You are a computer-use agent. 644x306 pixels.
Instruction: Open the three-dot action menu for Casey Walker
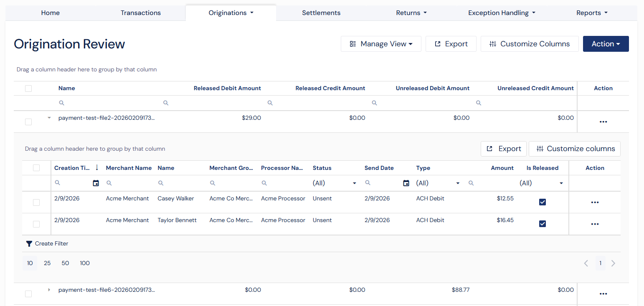[595, 202]
